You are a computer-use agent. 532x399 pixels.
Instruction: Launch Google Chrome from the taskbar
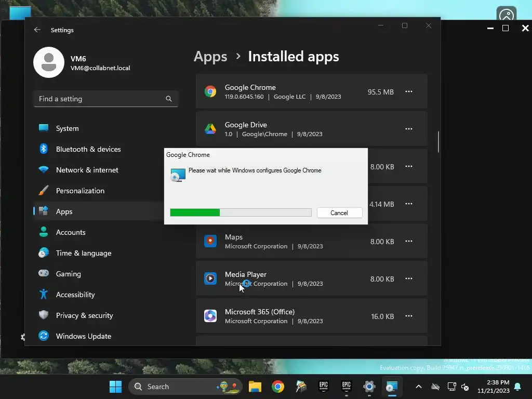coord(278,387)
